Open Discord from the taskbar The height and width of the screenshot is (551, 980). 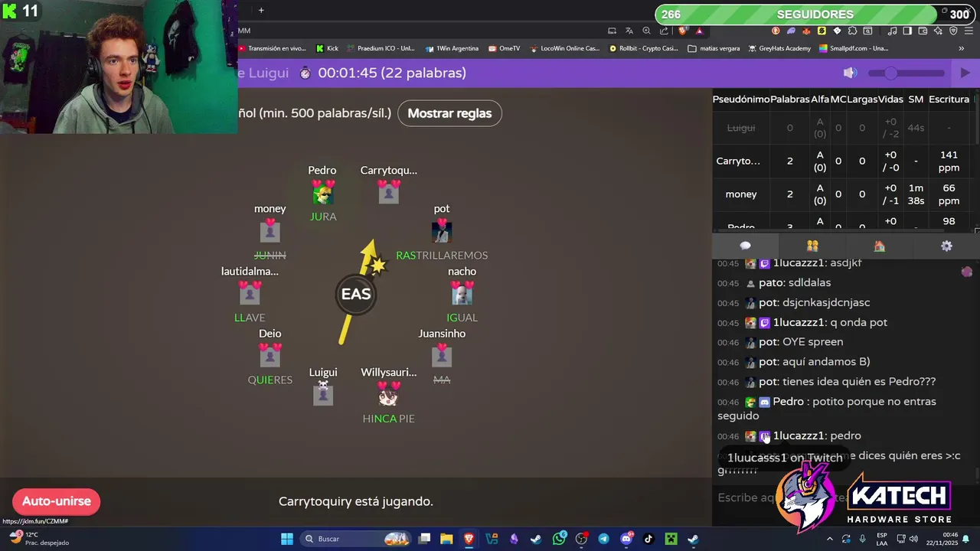pyautogui.click(x=626, y=539)
